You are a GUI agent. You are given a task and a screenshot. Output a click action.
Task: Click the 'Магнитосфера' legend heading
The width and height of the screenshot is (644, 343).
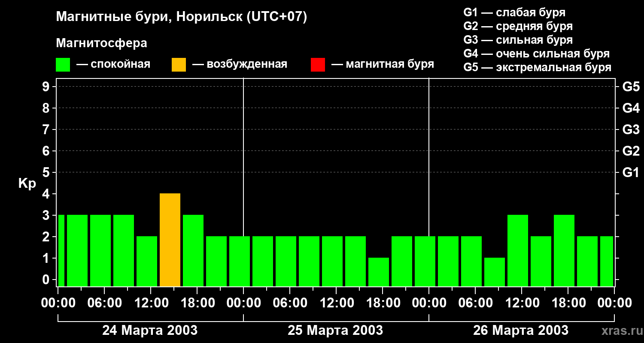point(101,43)
